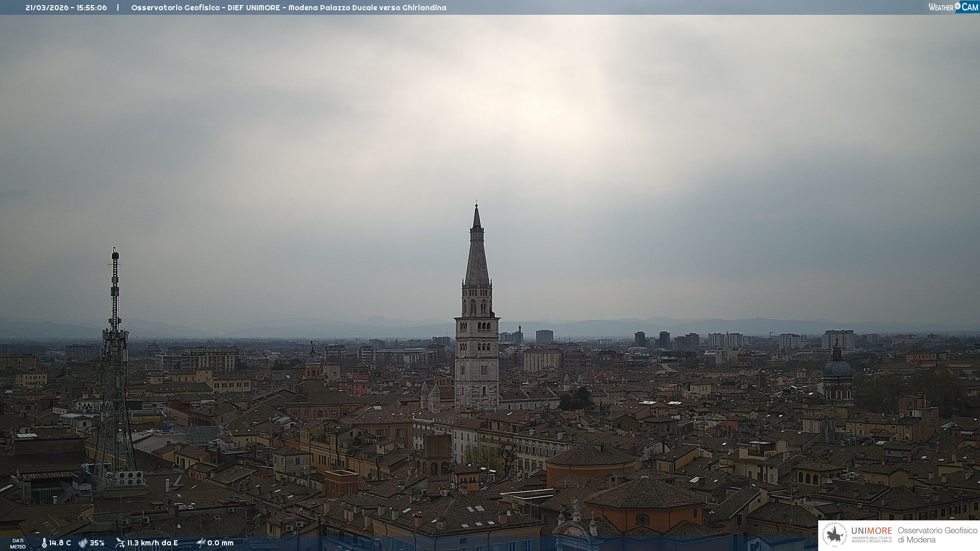The image size is (980, 551).
Task: Click the camera lens in WeatherCam logo
Action: coord(958,6)
